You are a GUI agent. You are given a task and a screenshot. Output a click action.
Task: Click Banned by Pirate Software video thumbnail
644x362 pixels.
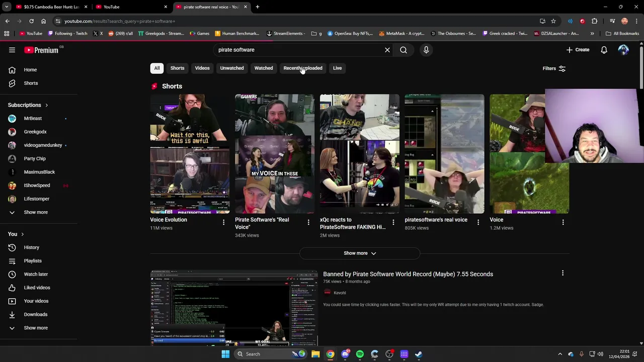(x=234, y=308)
